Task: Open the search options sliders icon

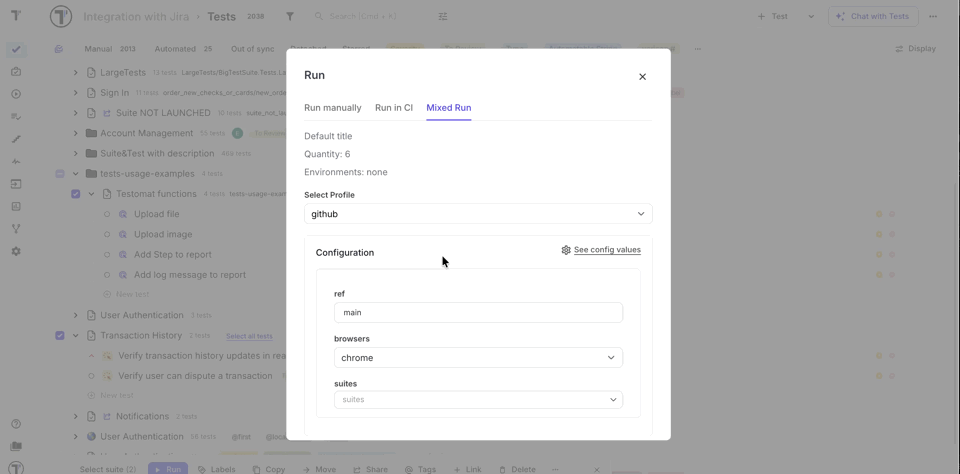Action: click(443, 17)
